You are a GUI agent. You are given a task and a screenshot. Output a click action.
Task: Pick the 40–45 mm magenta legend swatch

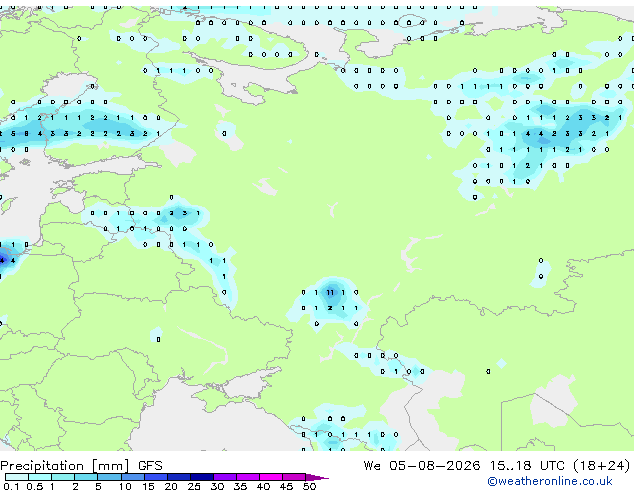tap(271, 477)
